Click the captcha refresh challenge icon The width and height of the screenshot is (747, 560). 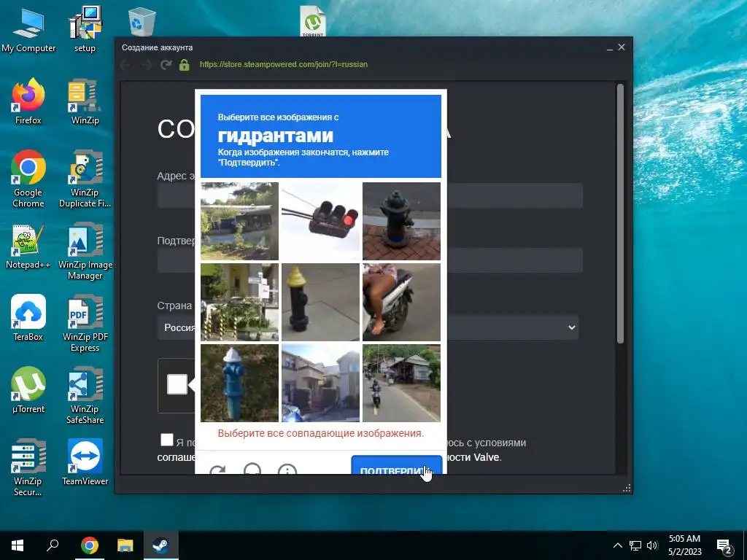(x=217, y=470)
